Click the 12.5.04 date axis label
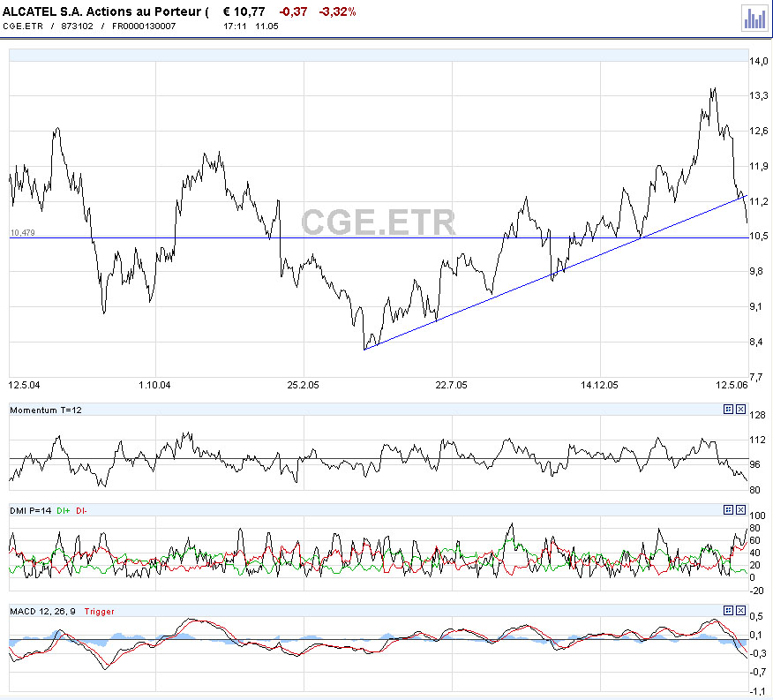Viewport: 773px width, 700px height. pyautogui.click(x=24, y=385)
